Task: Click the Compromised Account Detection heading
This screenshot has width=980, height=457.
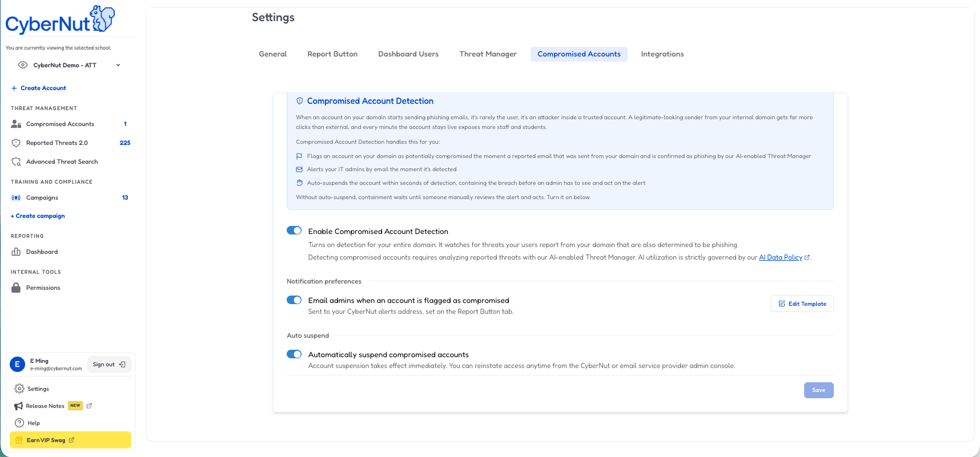Action: (x=370, y=101)
